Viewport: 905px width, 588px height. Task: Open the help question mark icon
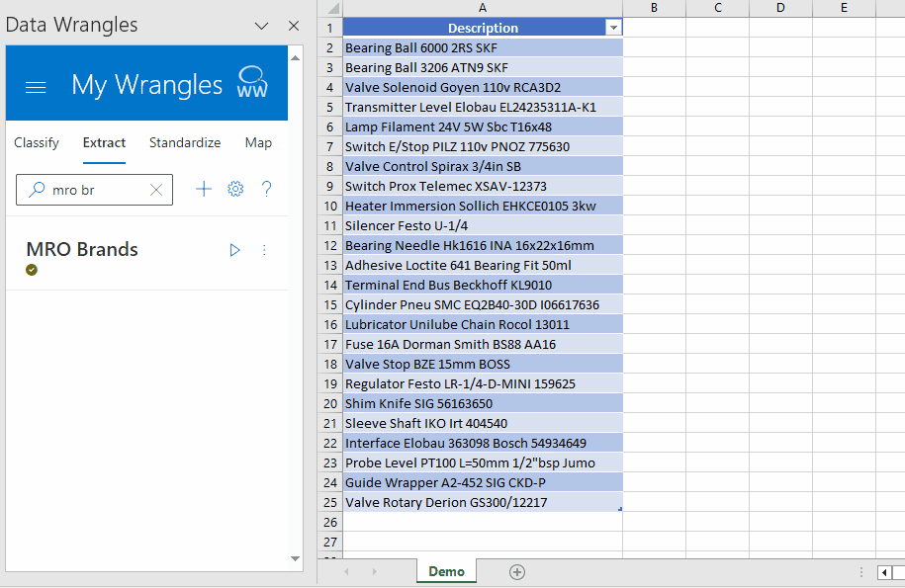[x=266, y=189]
